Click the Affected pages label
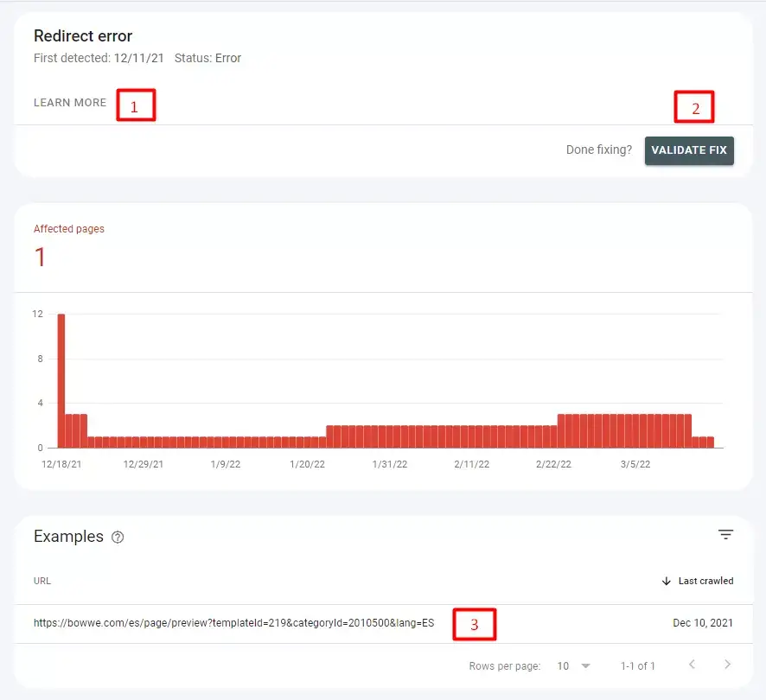Image resolution: width=766 pixels, height=700 pixels. click(x=69, y=229)
